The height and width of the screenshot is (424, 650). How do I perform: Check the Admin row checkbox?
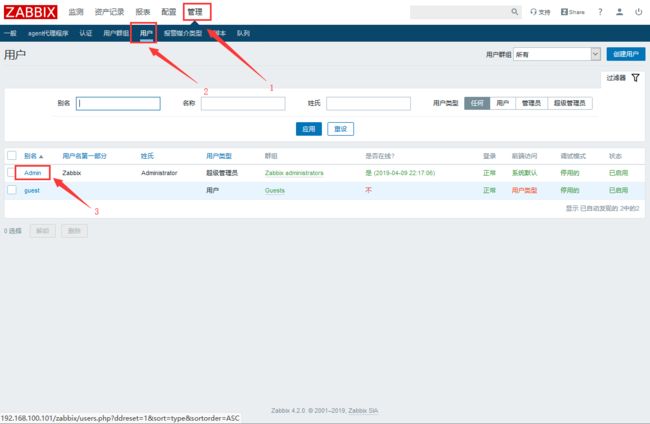coord(11,172)
